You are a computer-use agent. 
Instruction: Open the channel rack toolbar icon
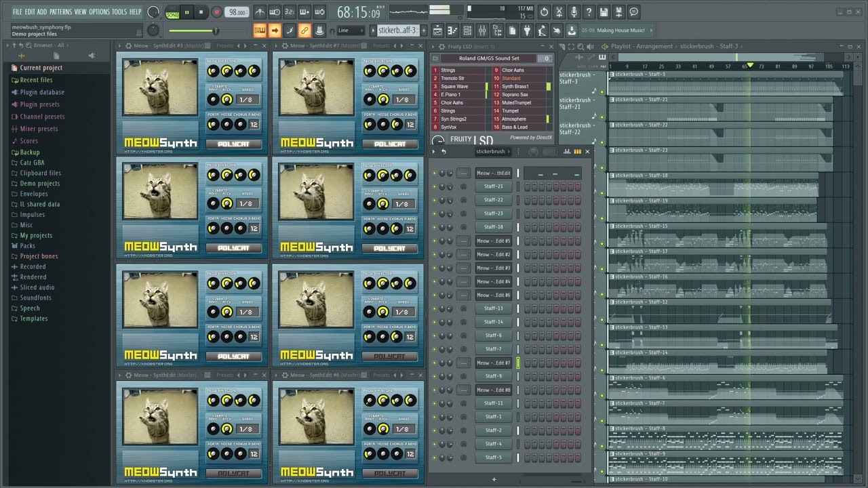(467, 30)
